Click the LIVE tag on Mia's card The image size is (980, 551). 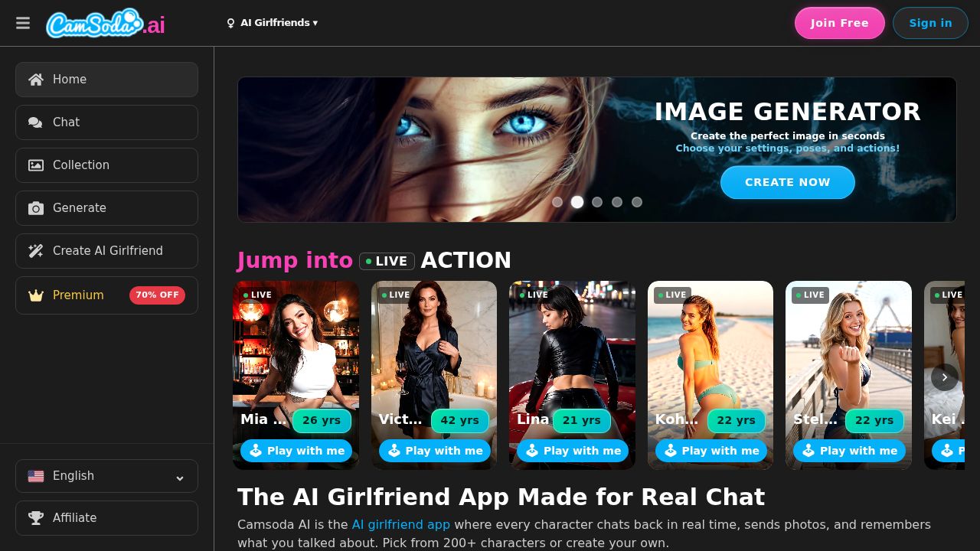tap(258, 295)
